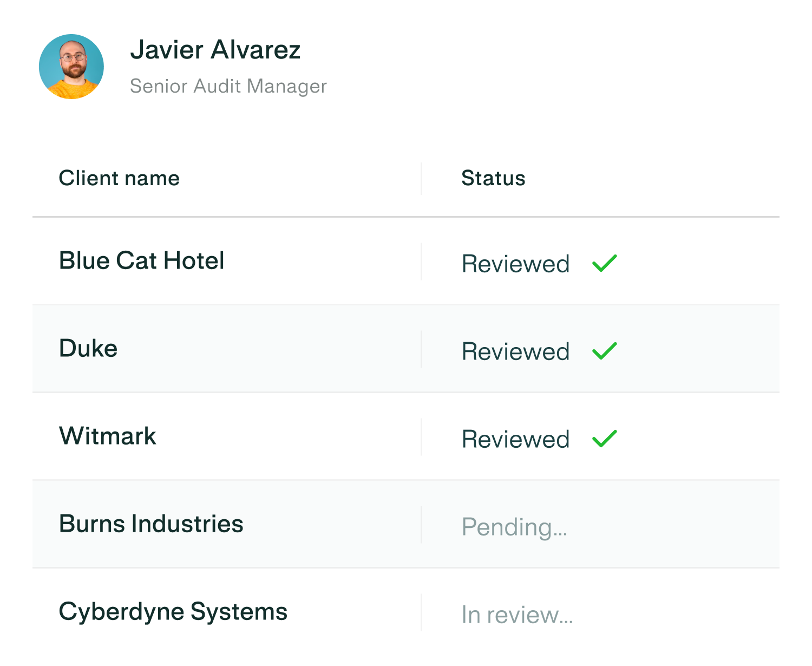Click the green checkmark for Blue Cat Hotel
812x666 pixels.
[x=604, y=263]
